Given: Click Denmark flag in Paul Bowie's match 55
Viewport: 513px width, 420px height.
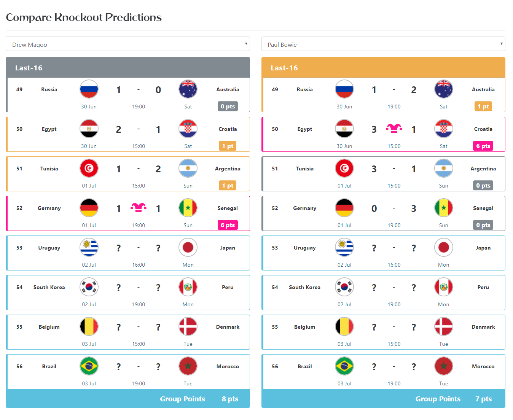Looking at the screenshot, I should click(444, 327).
